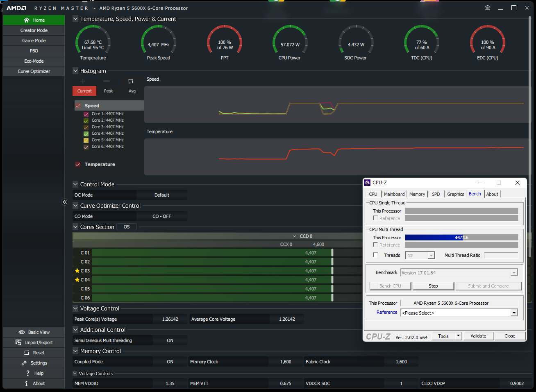This screenshot has width=536, height=392.
Task: Toggle the Core 4 speed checkbox
Action: click(86, 134)
